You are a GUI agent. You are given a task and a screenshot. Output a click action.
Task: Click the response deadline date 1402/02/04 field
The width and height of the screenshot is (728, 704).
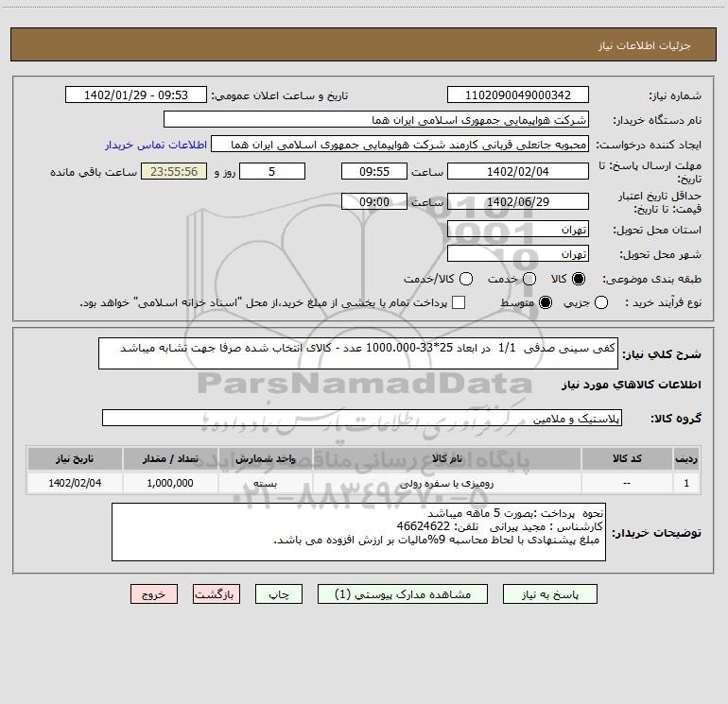[x=518, y=171]
